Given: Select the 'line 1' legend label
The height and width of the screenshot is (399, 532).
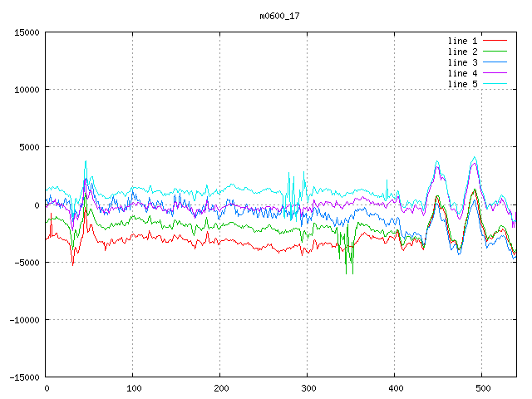Looking at the screenshot, I should 462,41.
